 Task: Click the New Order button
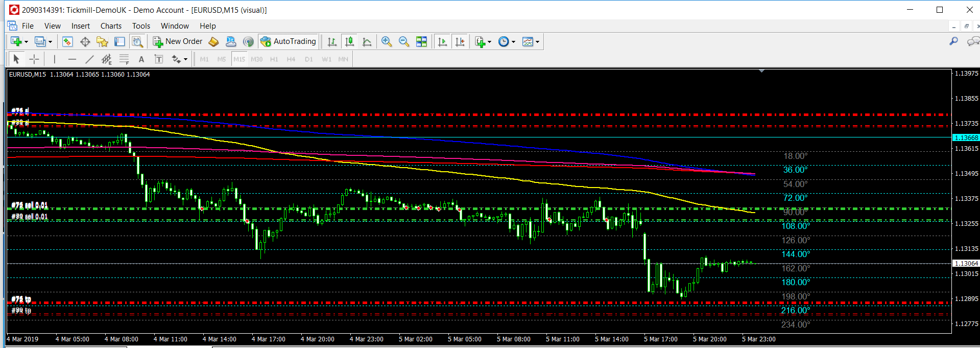click(x=178, y=41)
